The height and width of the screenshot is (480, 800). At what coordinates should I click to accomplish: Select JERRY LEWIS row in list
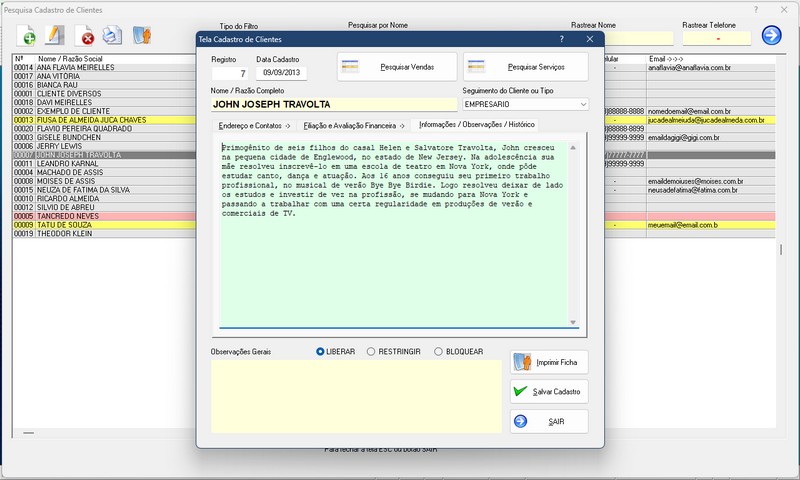tap(105, 146)
